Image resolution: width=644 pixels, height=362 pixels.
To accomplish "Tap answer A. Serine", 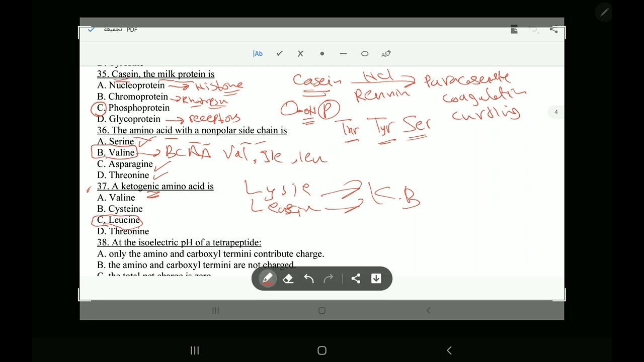I will tap(115, 141).
